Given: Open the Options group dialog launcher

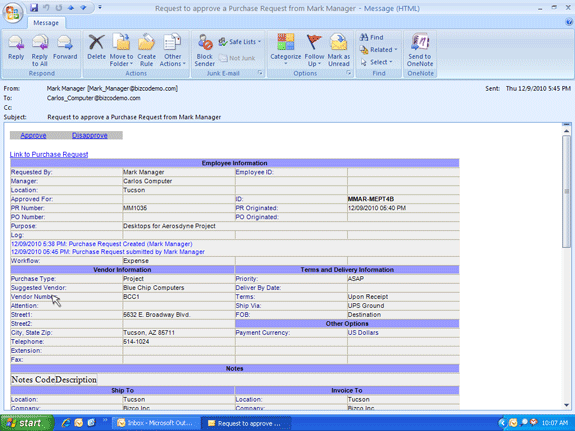Looking at the screenshot, I should (x=348, y=73).
